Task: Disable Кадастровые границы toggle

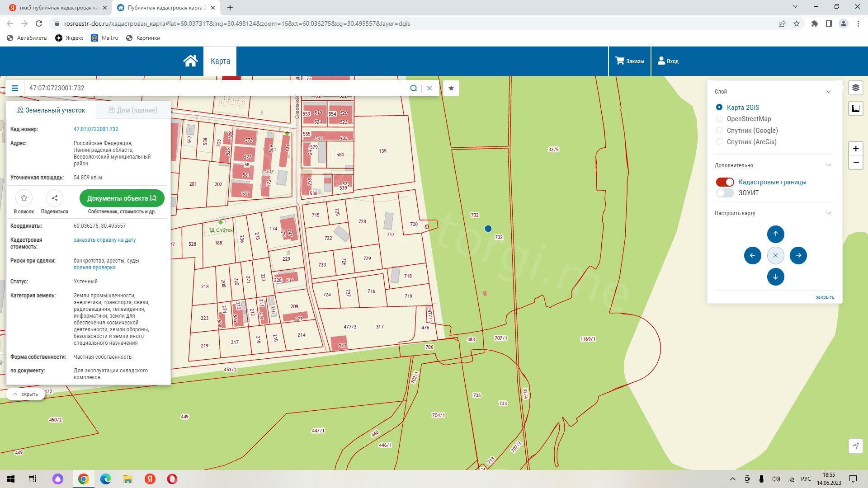Action: tap(725, 182)
